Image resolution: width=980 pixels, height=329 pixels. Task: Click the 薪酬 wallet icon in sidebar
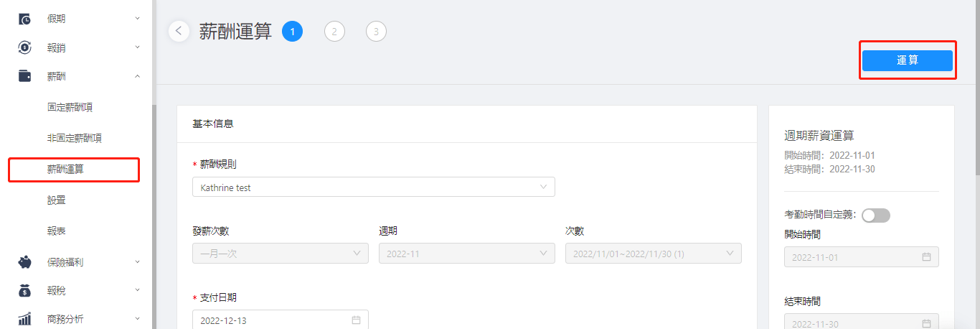click(24, 76)
